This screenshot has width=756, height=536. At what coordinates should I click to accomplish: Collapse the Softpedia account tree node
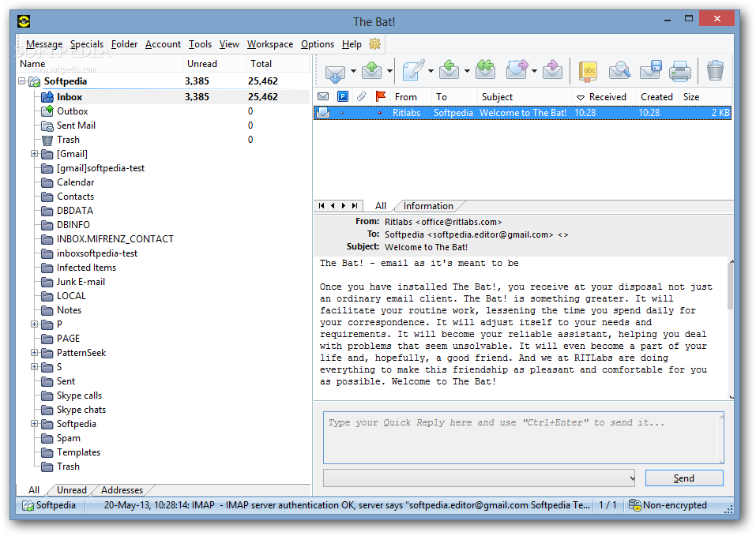tap(21, 81)
